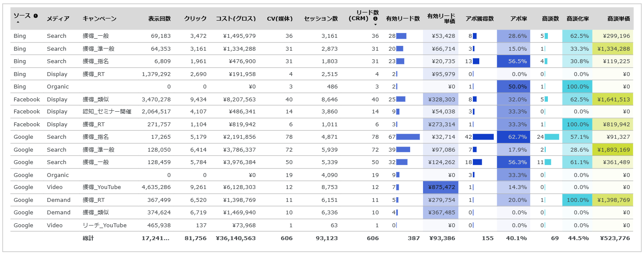Click the 62.7% アポ率 cell
644x253 pixels.
[x=514, y=137]
